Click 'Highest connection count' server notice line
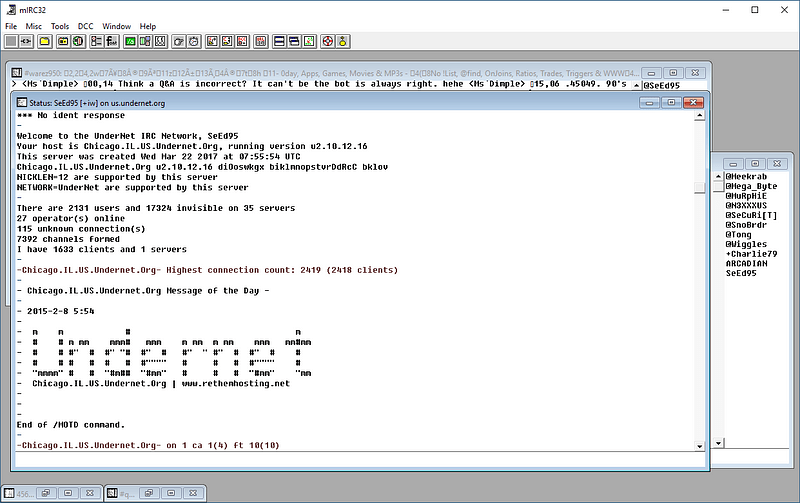Viewport: 800px width, 503px height. pos(207,270)
